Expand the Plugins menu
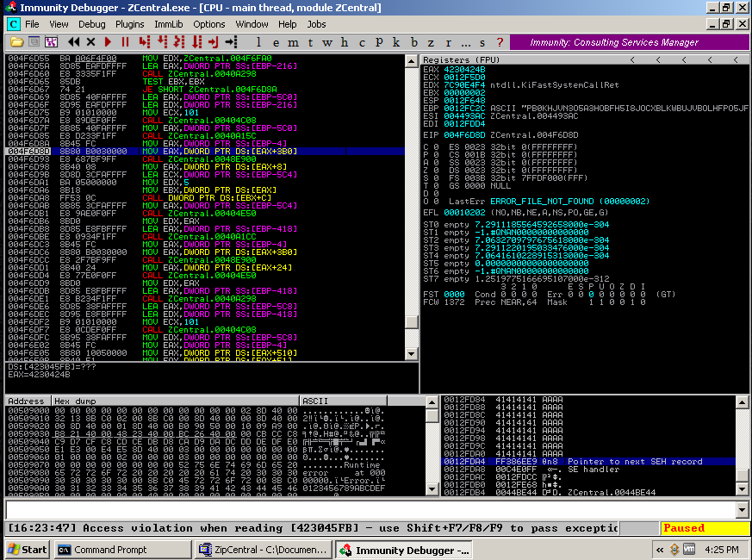The width and height of the screenshot is (752, 560). point(130,24)
